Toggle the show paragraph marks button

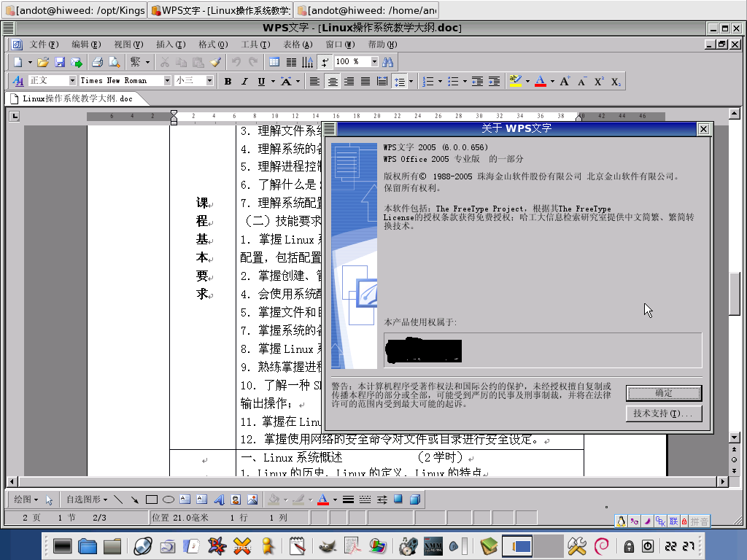(325, 62)
